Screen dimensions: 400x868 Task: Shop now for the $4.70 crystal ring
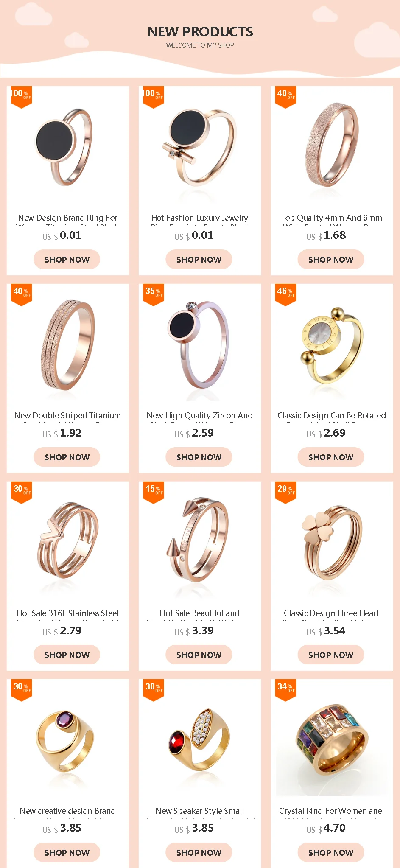click(331, 852)
